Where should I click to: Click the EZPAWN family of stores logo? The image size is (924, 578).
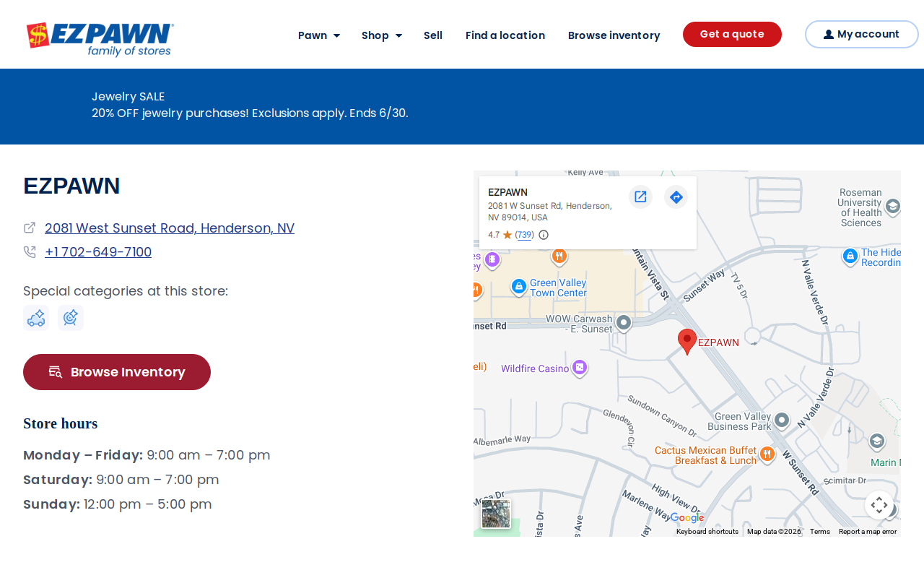[100, 39]
